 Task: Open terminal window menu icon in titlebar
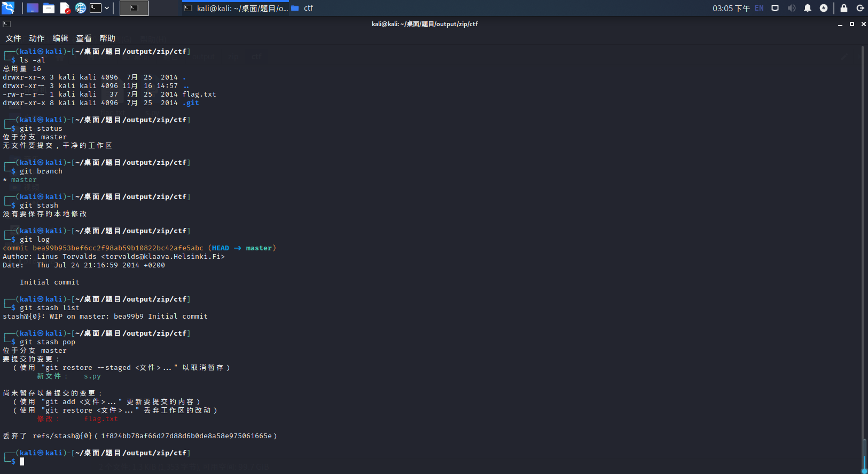click(x=7, y=24)
